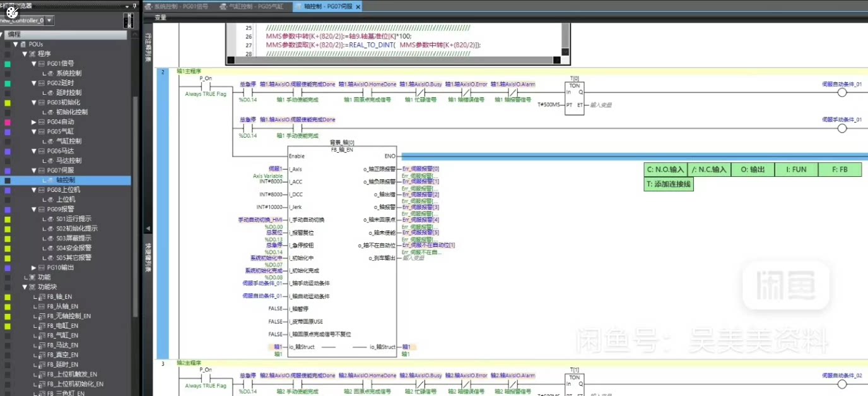Open the 延时控制 section in tree

69,93
